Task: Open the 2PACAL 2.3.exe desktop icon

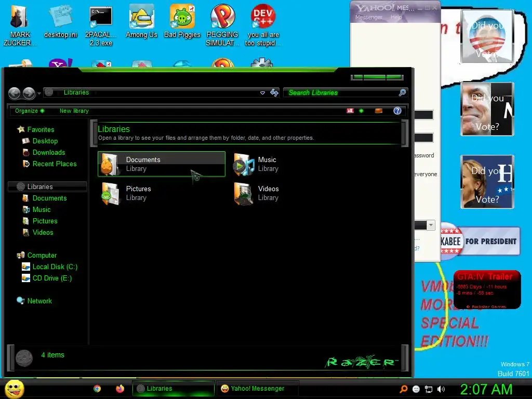Action: [x=101, y=25]
